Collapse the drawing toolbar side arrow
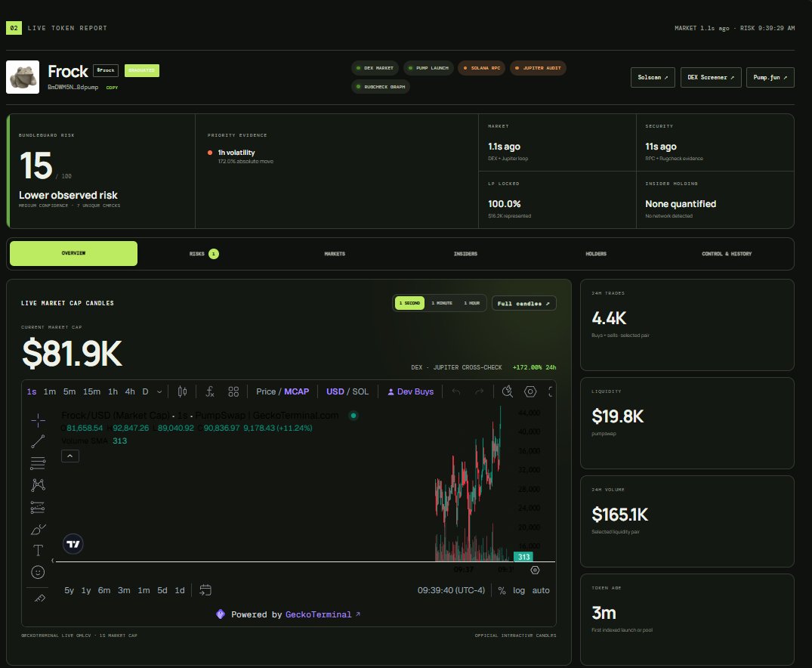This screenshot has height=668, width=812. (x=53, y=560)
